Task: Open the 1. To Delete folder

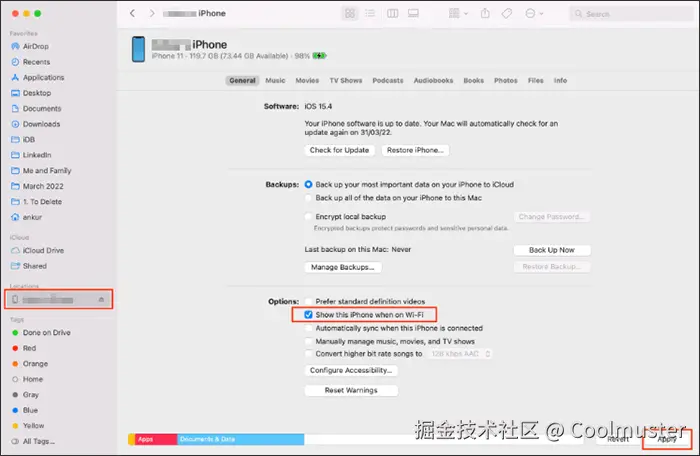Action: coord(36,202)
